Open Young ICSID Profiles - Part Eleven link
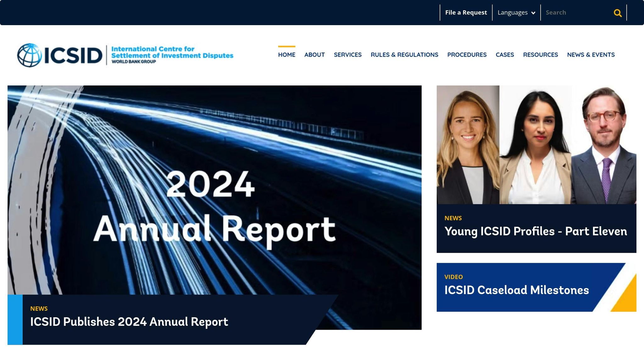Screen dimensions: 644x362 pos(536,231)
